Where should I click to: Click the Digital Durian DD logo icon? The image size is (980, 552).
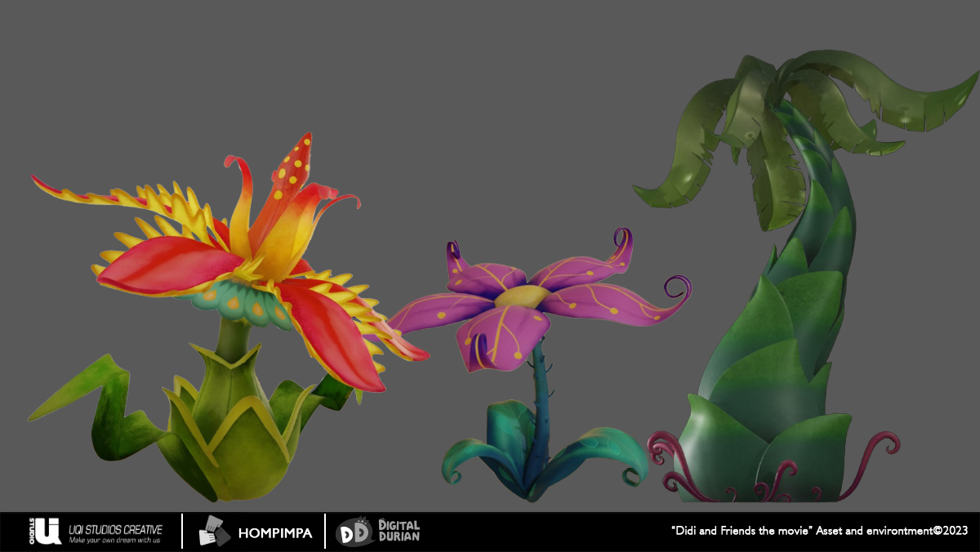(355, 532)
